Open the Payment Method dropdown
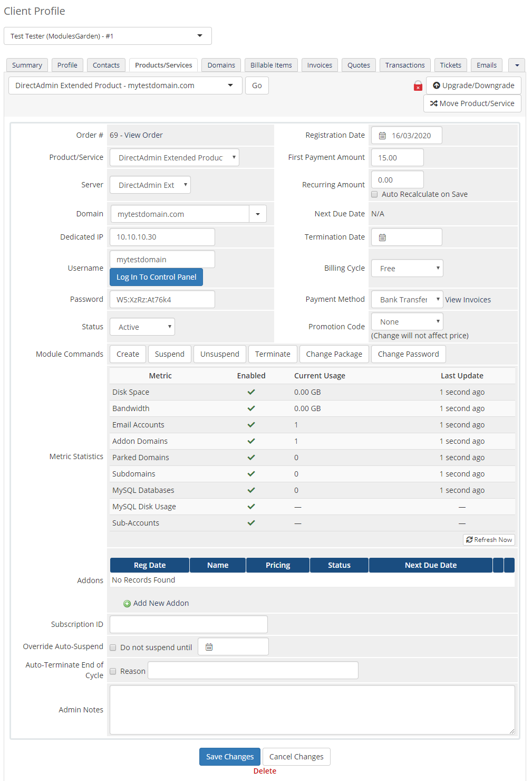 click(407, 300)
